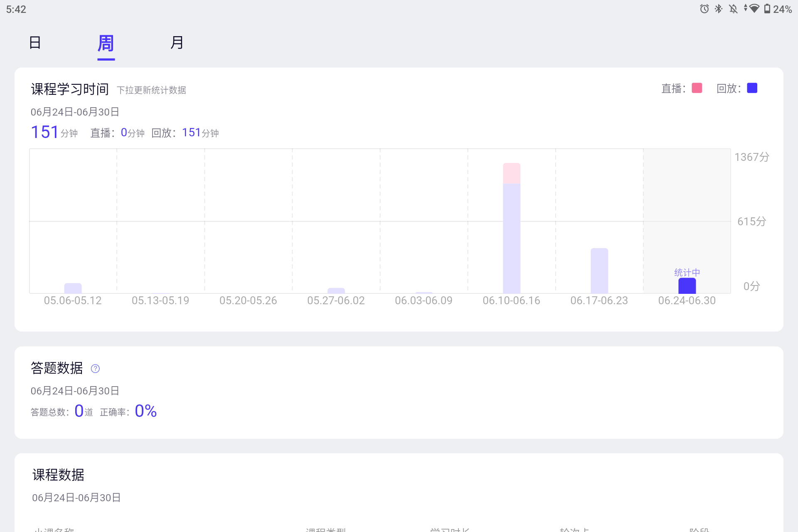Click the 1367分 axis label
The height and width of the screenshot is (532, 798).
click(752, 157)
